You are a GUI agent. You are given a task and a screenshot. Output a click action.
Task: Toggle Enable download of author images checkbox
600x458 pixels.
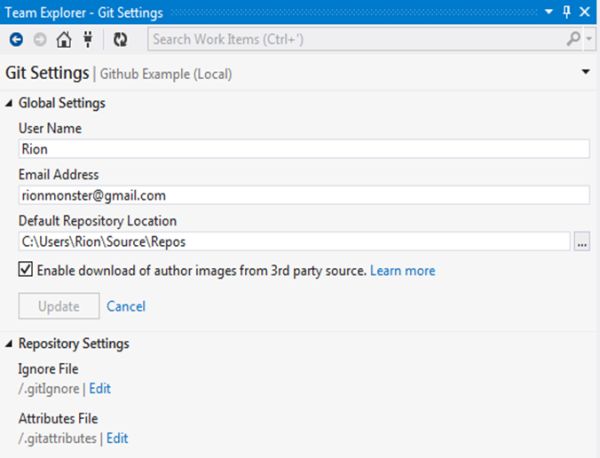tap(26, 270)
